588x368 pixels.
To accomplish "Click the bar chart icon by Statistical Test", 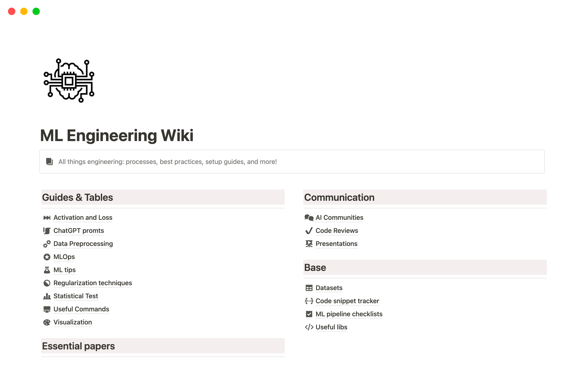I will coord(47,296).
